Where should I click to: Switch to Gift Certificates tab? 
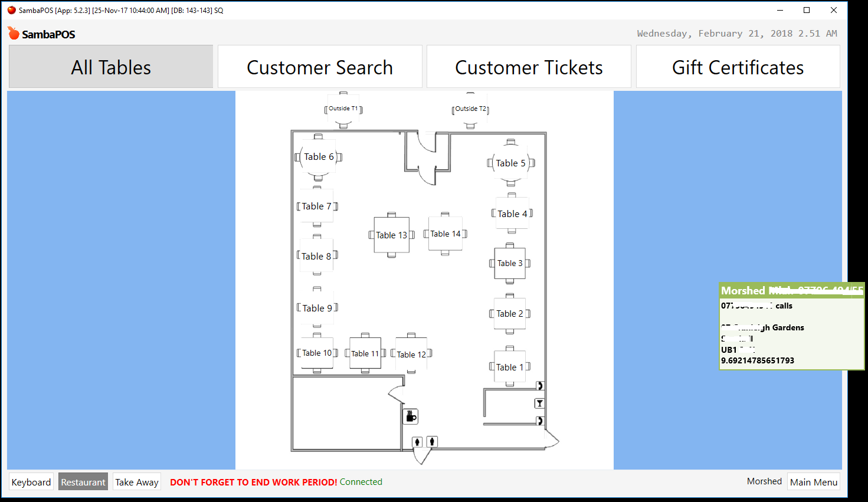738,67
